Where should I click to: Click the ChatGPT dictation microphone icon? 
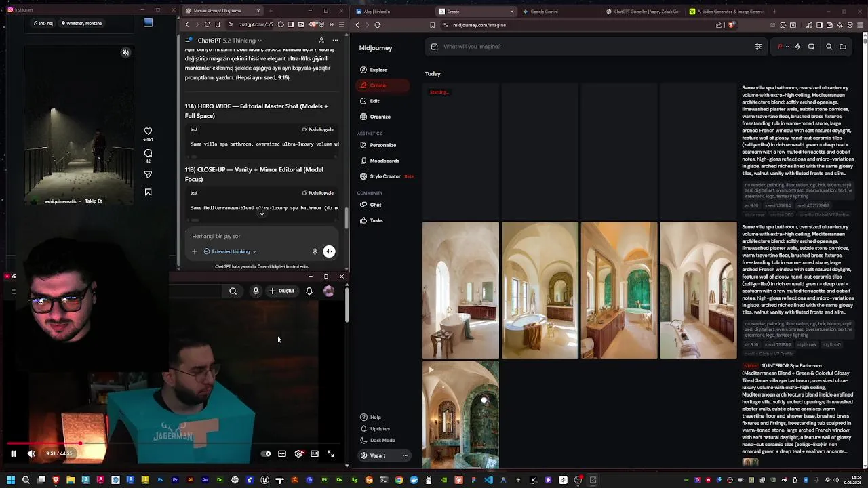315,251
